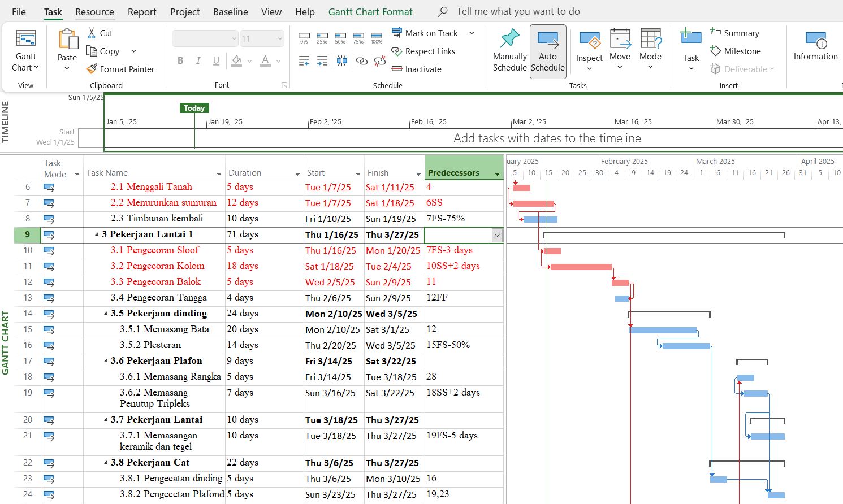
Task: Click the Paste clipboard icon
Action: [67, 40]
